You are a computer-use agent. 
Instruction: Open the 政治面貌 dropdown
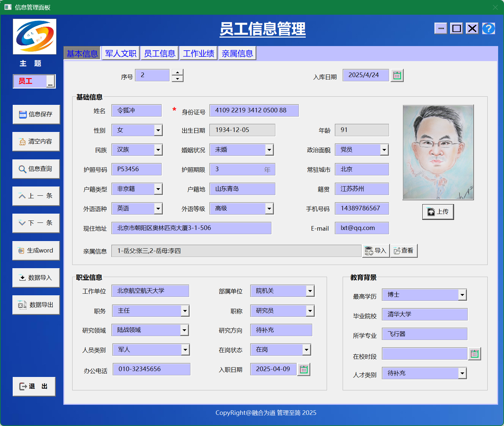[x=384, y=150]
